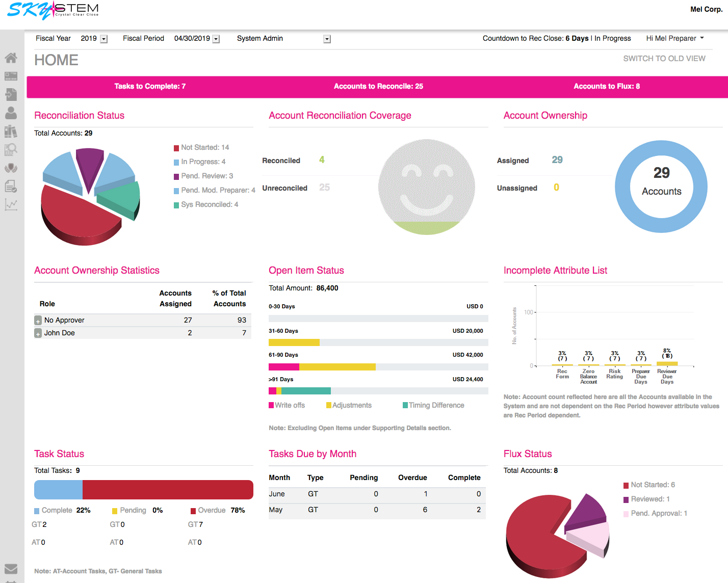Viewport: 728px width, 583px height.
Task: Expand the No Approver row
Action: point(38,321)
